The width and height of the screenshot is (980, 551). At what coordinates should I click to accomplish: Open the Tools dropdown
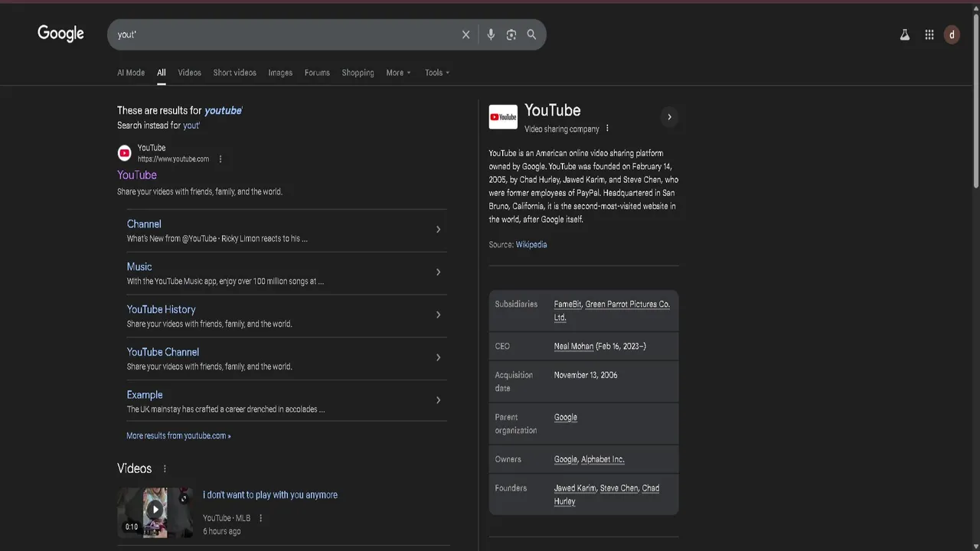(437, 73)
